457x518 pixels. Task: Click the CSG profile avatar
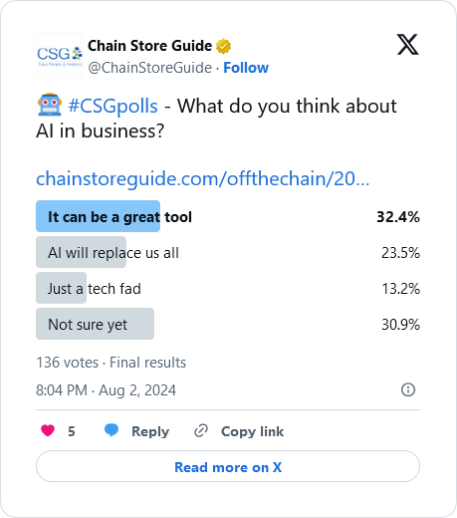pyautogui.click(x=59, y=56)
